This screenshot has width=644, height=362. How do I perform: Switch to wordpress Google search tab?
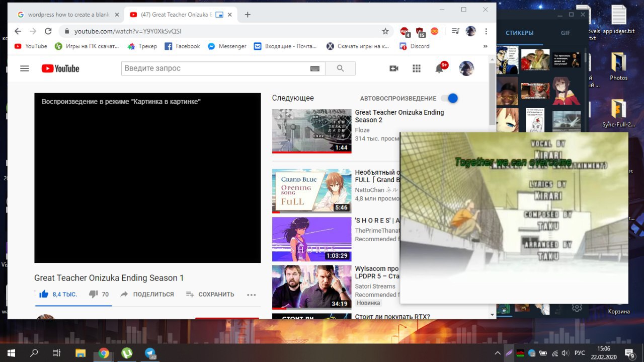click(68, 15)
